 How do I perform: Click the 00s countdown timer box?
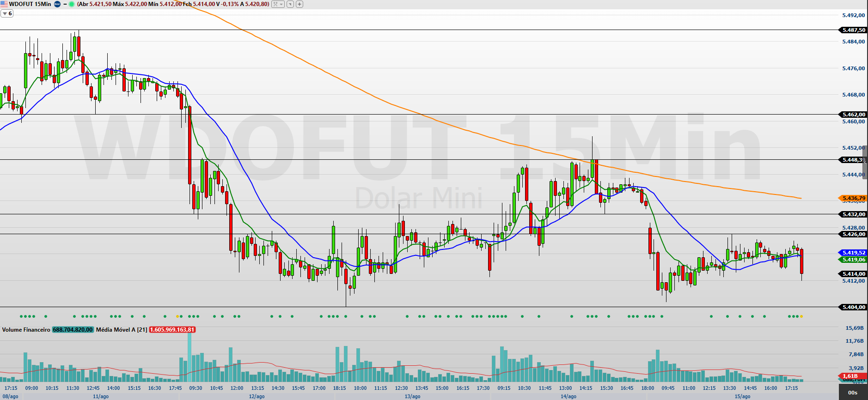pyautogui.click(x=853, y=393)
